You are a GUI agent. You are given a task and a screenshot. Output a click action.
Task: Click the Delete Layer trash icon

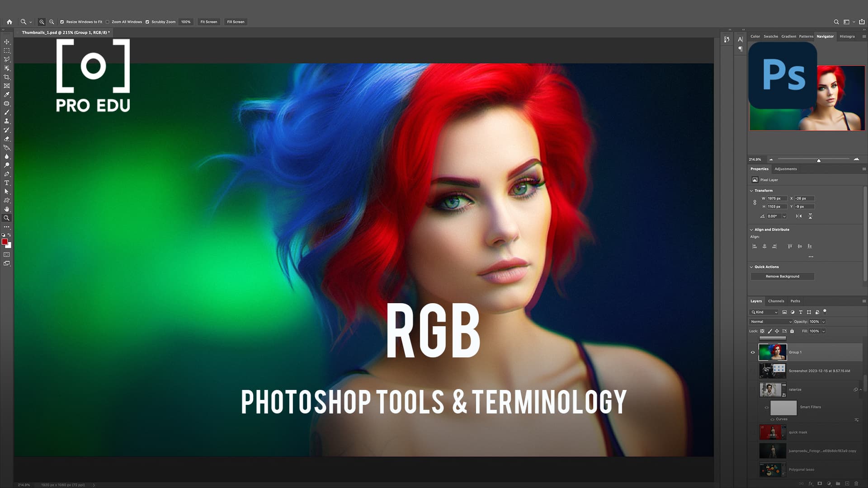[856, 483]
